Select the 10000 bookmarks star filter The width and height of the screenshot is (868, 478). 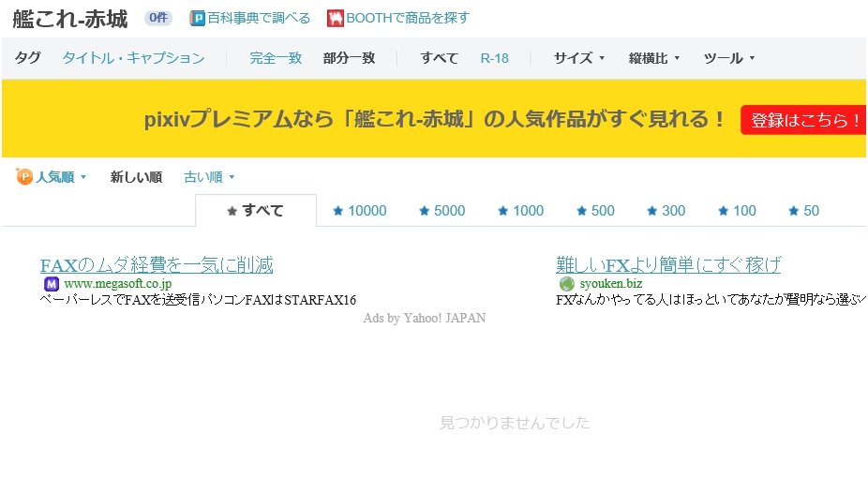pos(359,211)
